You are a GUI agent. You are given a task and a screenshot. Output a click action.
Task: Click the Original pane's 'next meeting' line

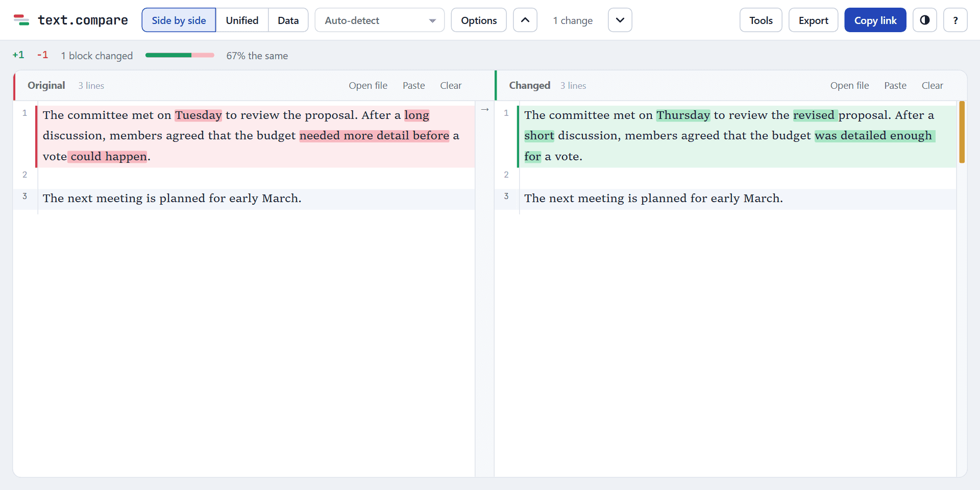256,199
